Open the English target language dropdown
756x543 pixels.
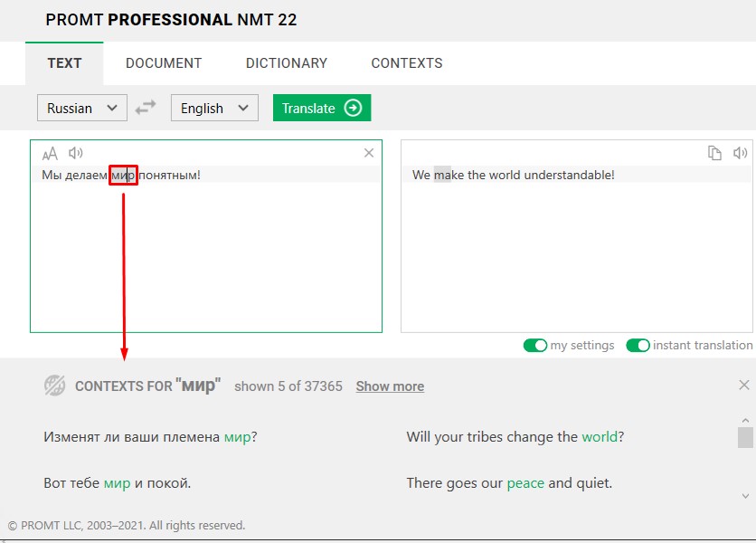[214, 108]
